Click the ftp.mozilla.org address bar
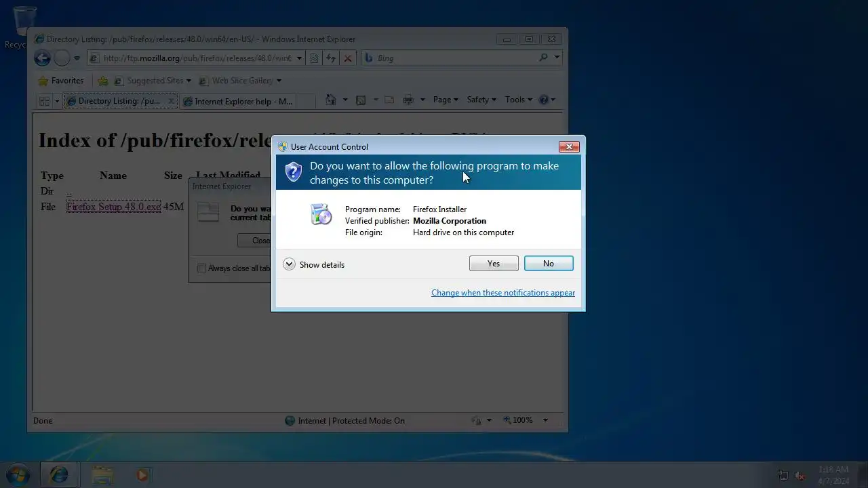The image size is (868, 488). (197, 58)
